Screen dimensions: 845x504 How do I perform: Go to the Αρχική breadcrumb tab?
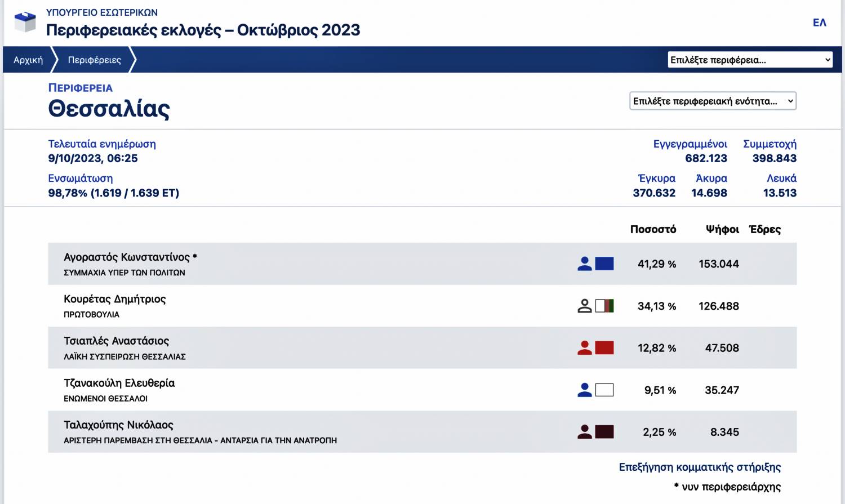[x=28, y=60]
